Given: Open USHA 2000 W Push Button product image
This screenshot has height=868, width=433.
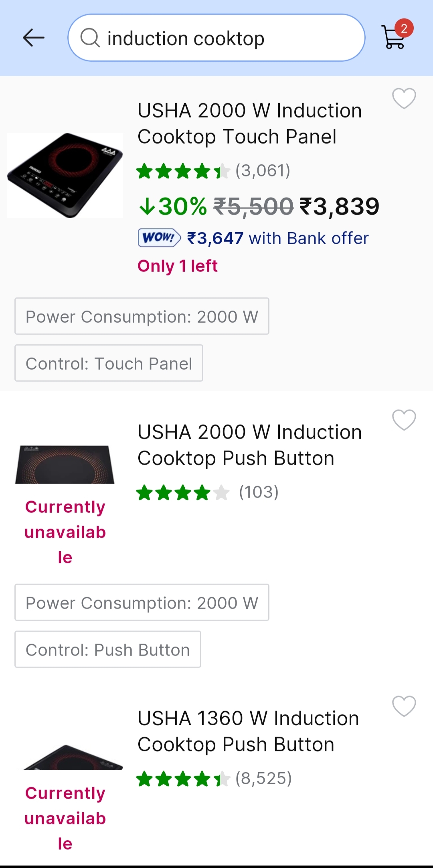Looking at the screenshot, I should point(65,464).
